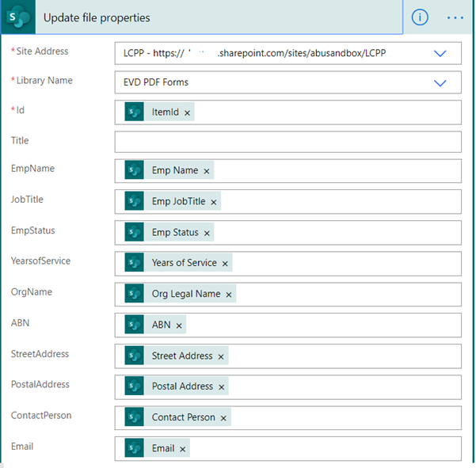The height and width of the screenshot is (468, 476).
Task: Click the ContactPerson field label
Action: (x=41, y=416)
